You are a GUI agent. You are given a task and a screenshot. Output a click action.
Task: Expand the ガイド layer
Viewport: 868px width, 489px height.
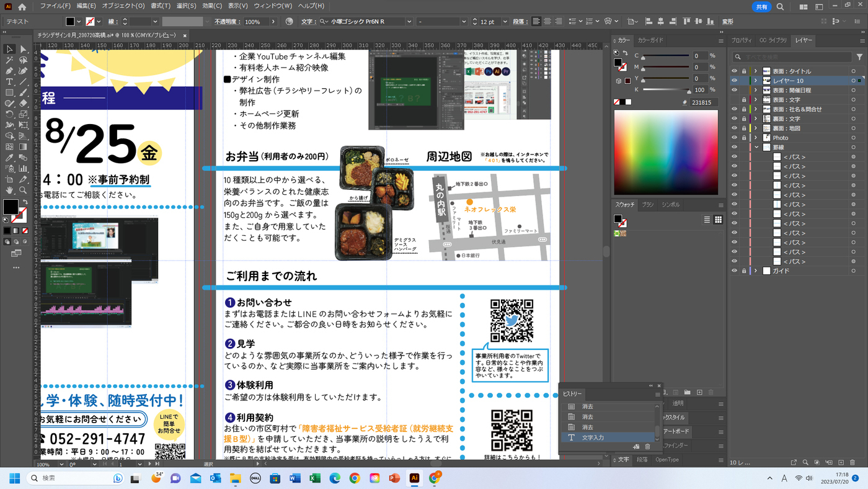pos(756,271)
